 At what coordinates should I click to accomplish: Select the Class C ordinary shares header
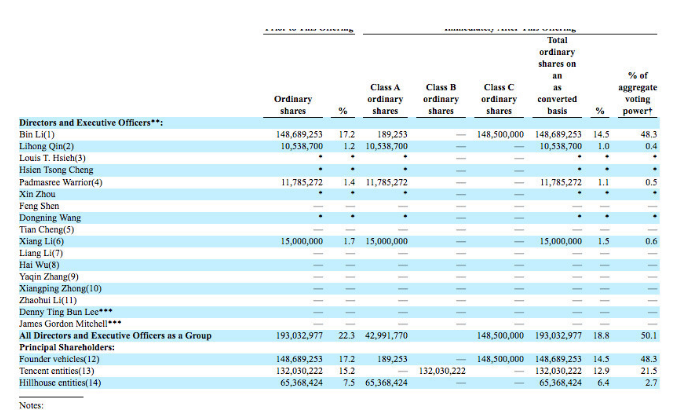(499, 99)
